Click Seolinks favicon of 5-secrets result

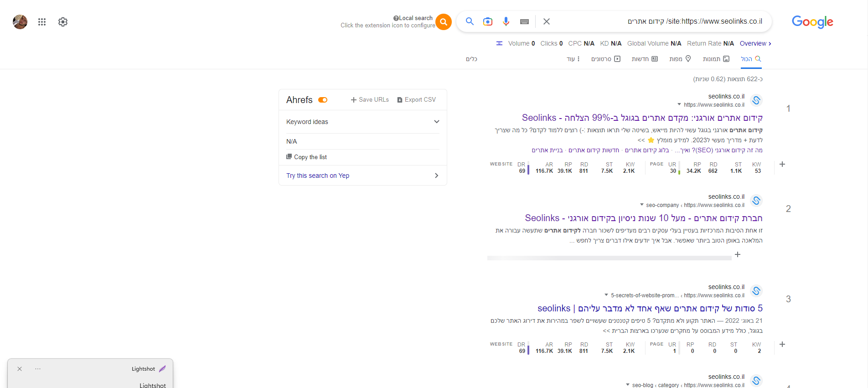[756, 291]
